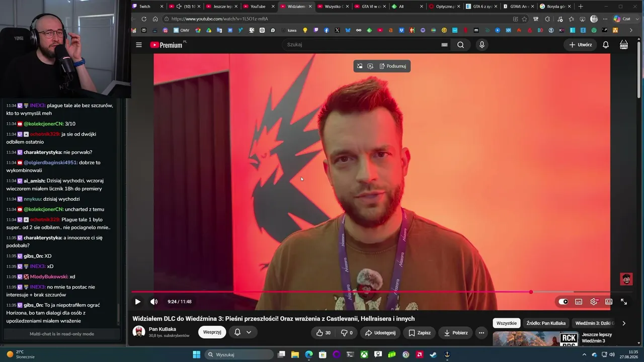Click username kolekcjonerCN on 3/10 chat message

coord(43,124)
